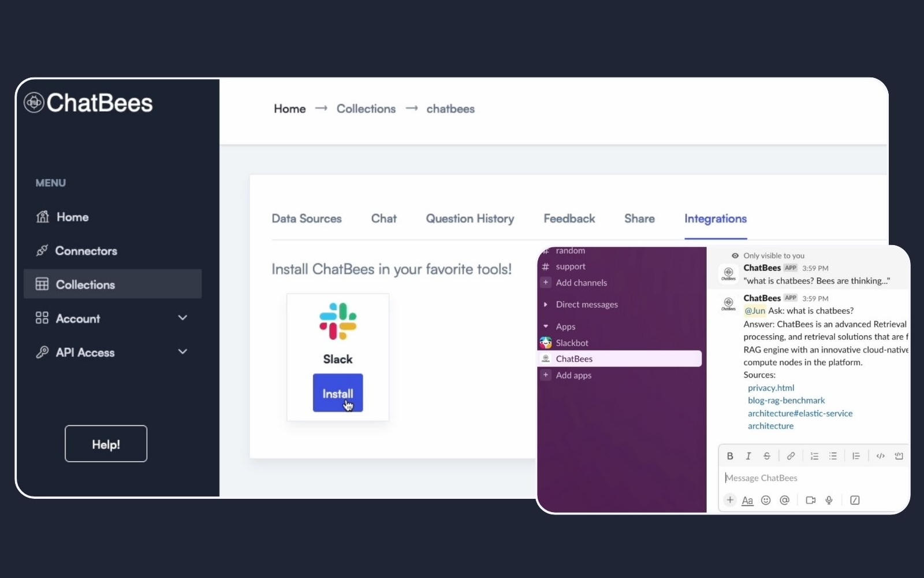The height and width of the screenshot is (578, 924).
Task: Open the Question History tab
Action: (x=470, y=218)
